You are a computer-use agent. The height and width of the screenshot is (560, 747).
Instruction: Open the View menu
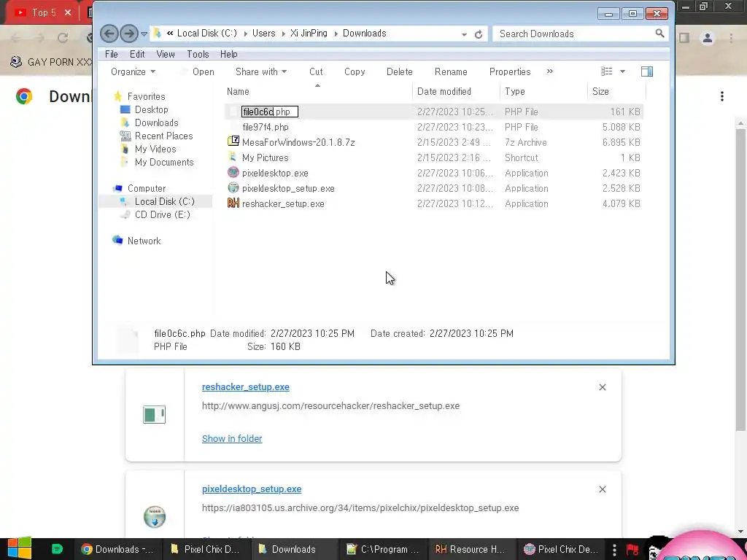pyautogui.click(x=166, y=54)
